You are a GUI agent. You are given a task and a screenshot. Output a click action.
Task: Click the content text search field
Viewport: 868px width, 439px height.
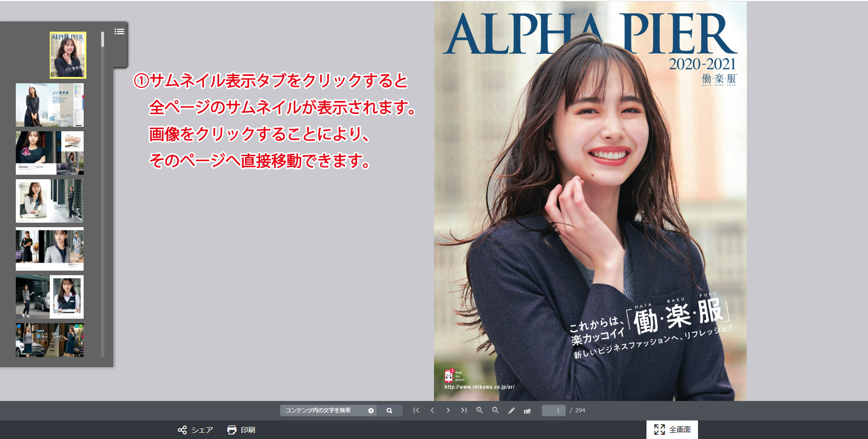click(328, 410)
